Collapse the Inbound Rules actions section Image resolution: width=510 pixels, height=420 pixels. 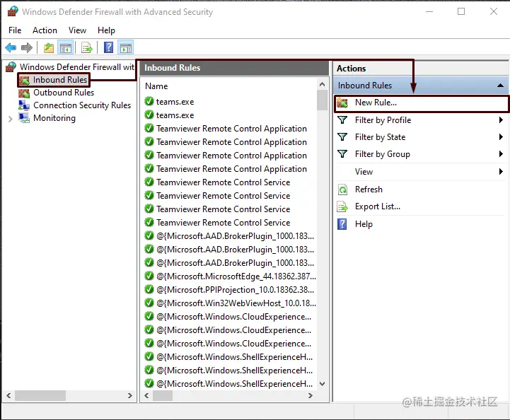coord(500,86)
